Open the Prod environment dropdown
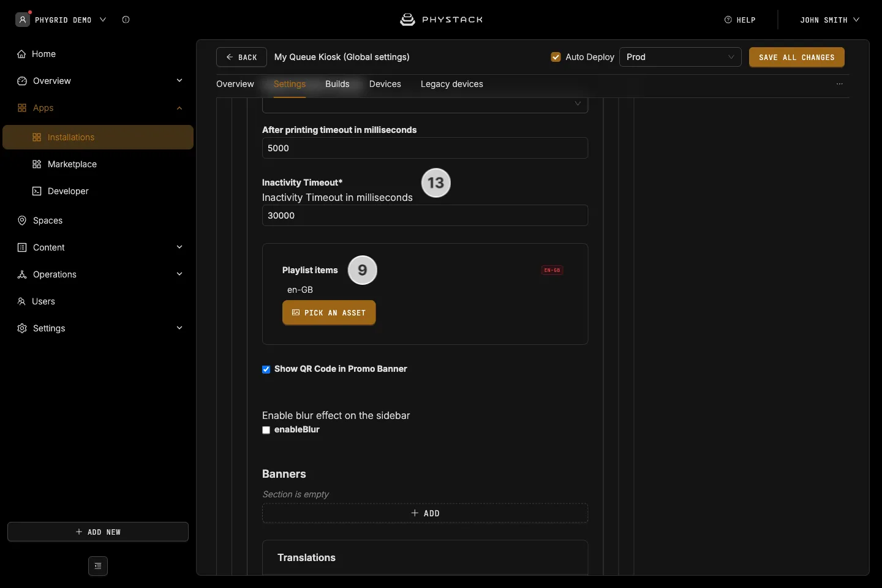Viewport: 882px width, 588px height. click(680, 57)
